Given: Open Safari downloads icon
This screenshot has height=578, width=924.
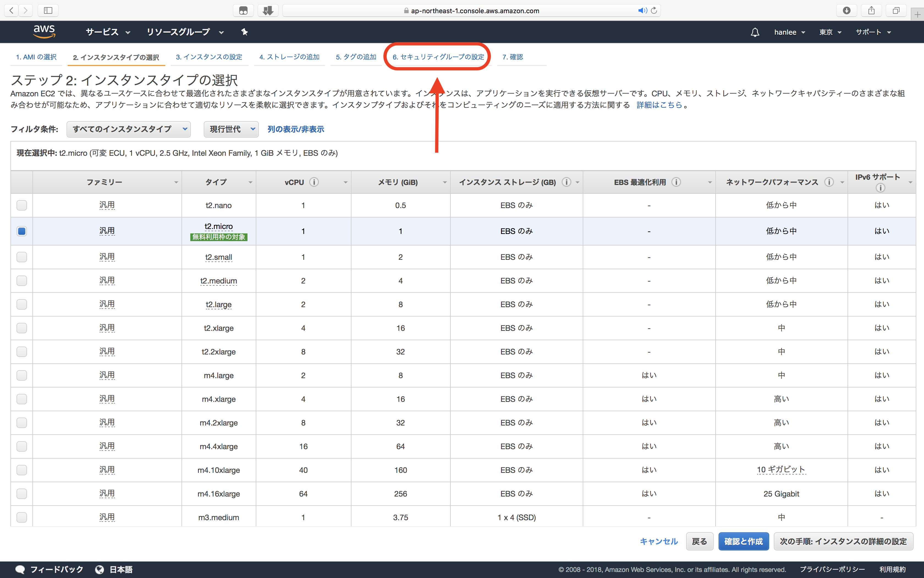Looking at the screenshot, I should 846,10.
